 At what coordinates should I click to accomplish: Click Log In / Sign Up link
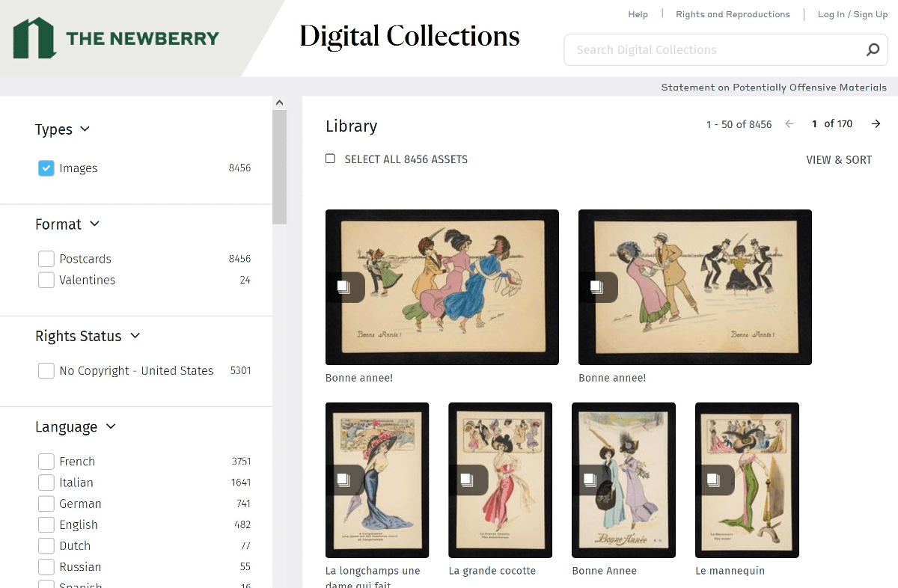pyautogui.click(x=852, y=14)
